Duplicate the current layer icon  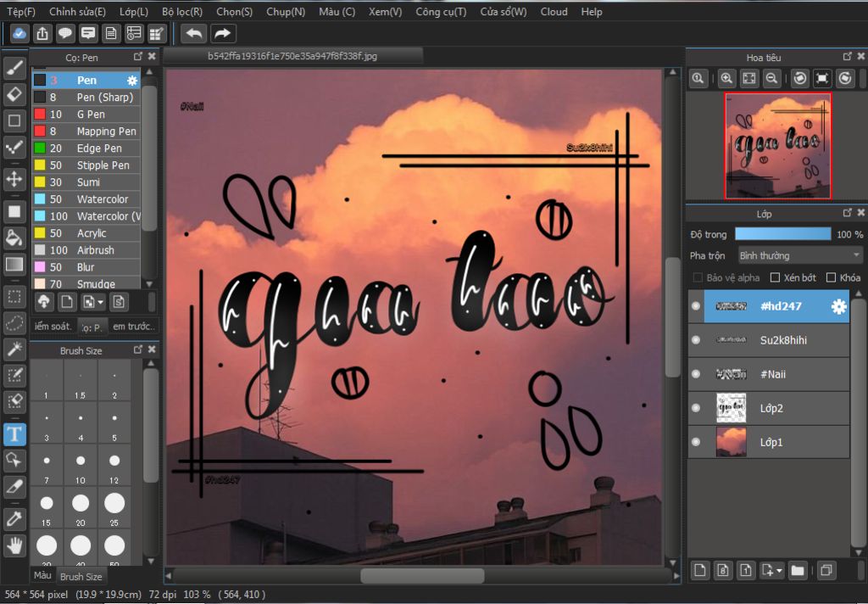[x=826, y=570]
